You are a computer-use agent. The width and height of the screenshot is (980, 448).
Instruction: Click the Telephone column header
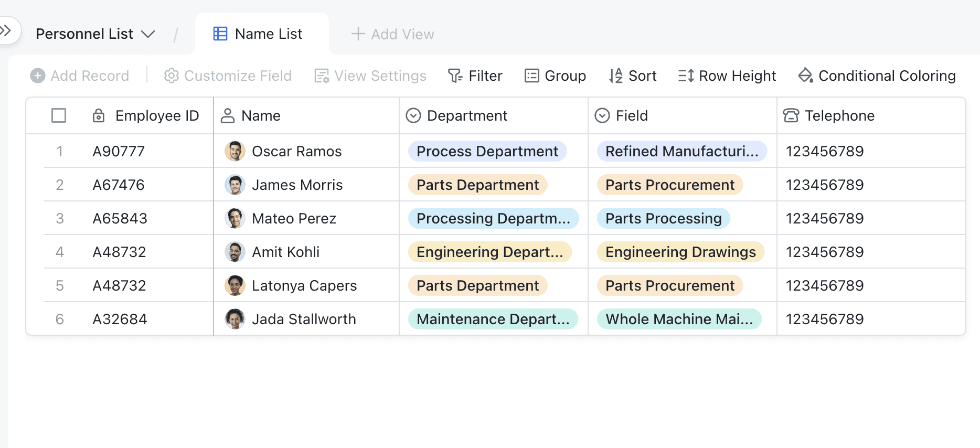click(x=839, y=115)
